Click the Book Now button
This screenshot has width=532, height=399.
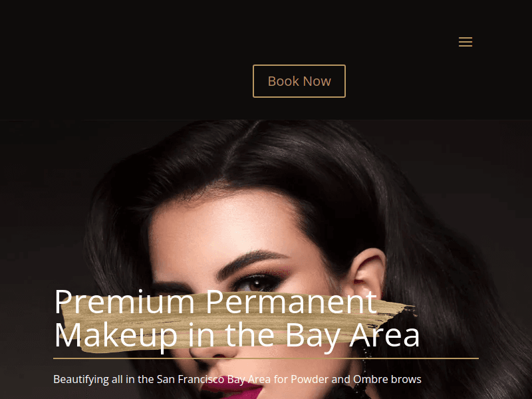[x=299, y=81]
